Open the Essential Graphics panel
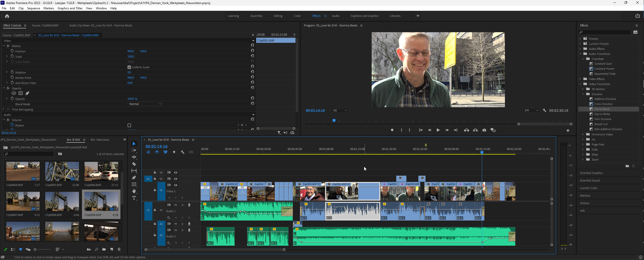The height and width of the screenshot is (260, 644). (591, 173)
